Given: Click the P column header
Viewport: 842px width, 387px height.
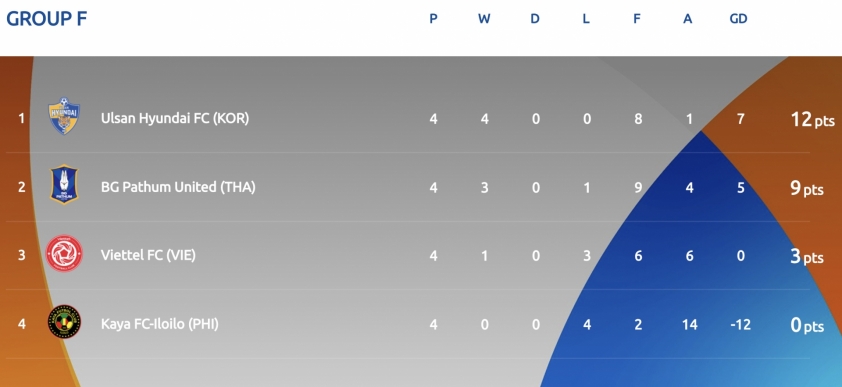Looking at the screenshot, I should 433,19.
